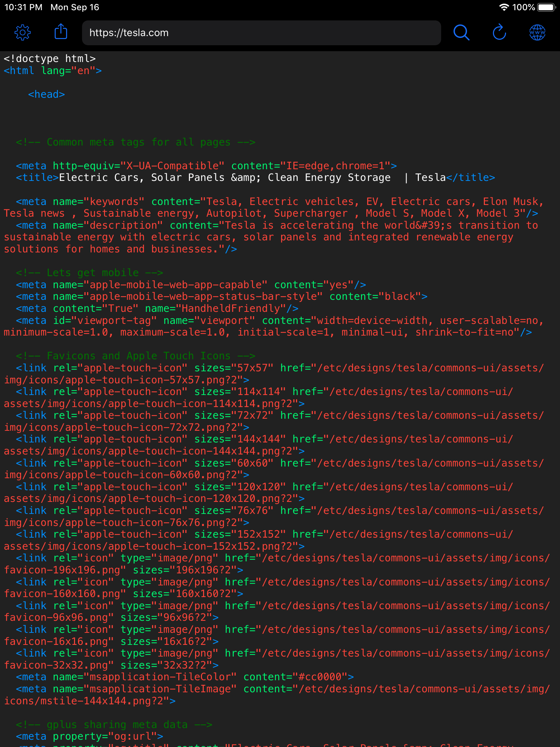Tap the favicon-96x96.png line

pyautogui.click(x=277, y=611)
